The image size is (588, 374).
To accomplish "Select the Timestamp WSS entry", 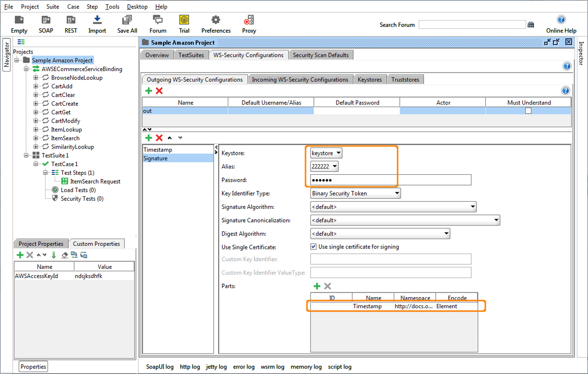I will (x=178, y=150).
